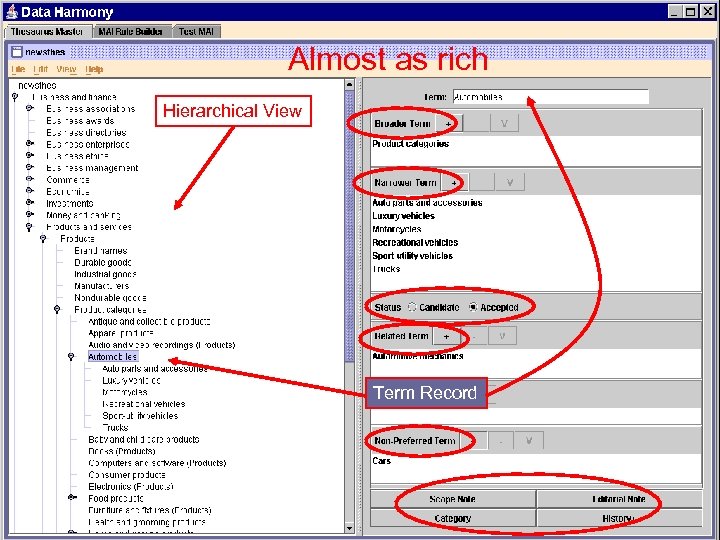Click into the Term input field
Image resolution: width=720 pixels, height=540 pixels.
click(551, 97)
